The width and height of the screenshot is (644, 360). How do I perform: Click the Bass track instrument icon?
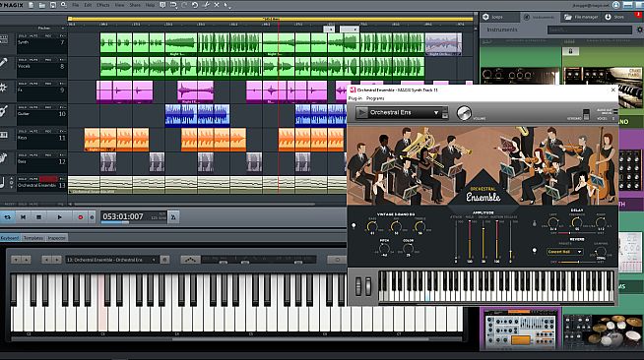pyautogui.click(x=4, y=157)
